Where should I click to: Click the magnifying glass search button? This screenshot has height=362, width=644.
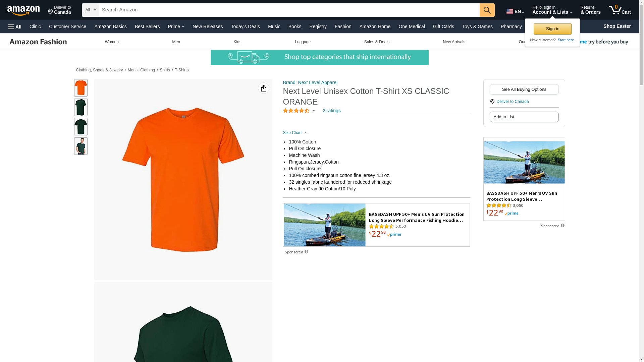pos(487,10)
